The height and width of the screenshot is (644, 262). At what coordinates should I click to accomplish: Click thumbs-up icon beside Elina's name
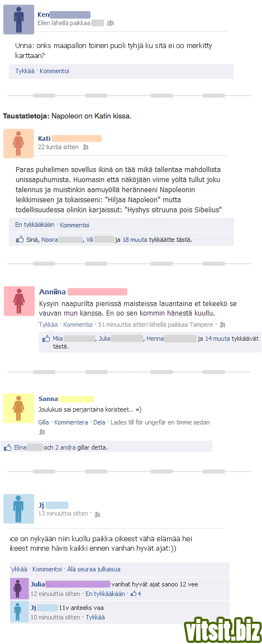[8, 448]
